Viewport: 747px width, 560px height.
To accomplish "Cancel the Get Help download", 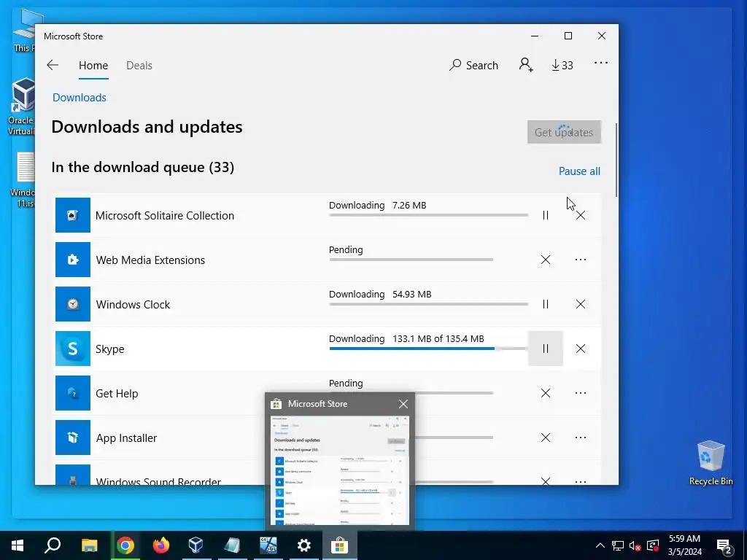I will [546, 393].
